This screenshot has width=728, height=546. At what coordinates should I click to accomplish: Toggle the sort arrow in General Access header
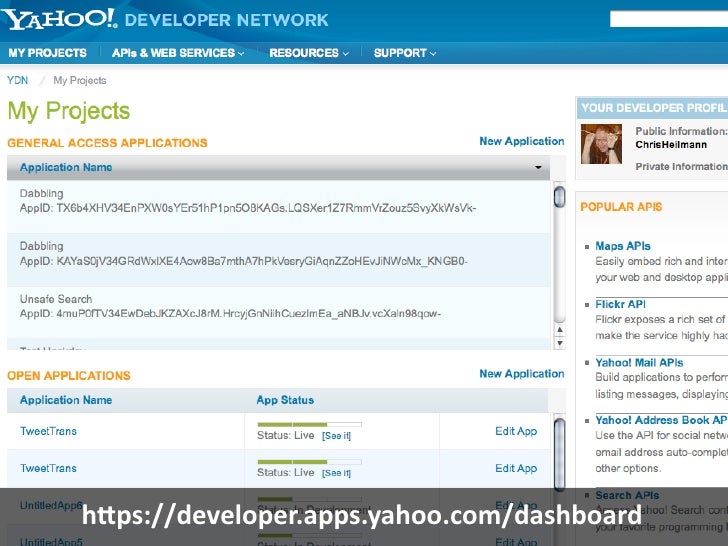point(538,167)
